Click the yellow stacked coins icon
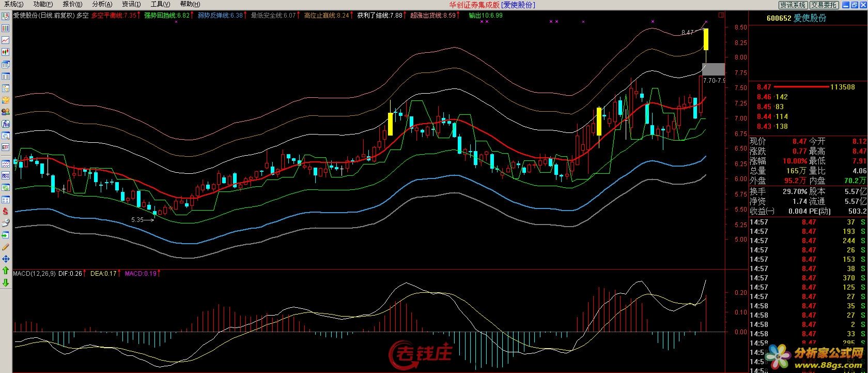 point(6,100)
